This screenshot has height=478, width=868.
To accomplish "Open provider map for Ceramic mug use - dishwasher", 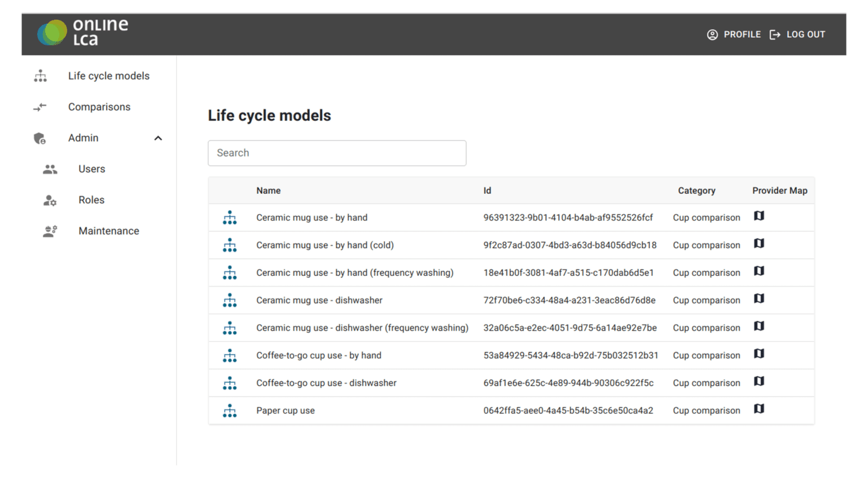I will (759, 299).
